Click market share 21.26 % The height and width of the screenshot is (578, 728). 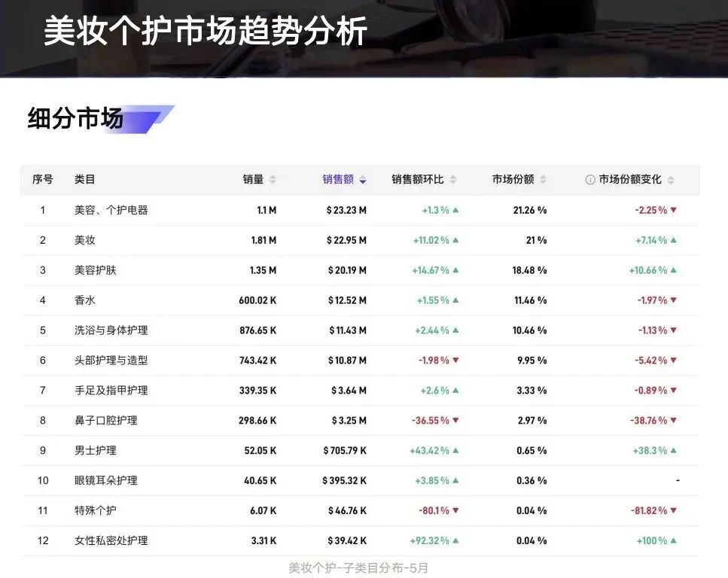click(x=530, y=210)
